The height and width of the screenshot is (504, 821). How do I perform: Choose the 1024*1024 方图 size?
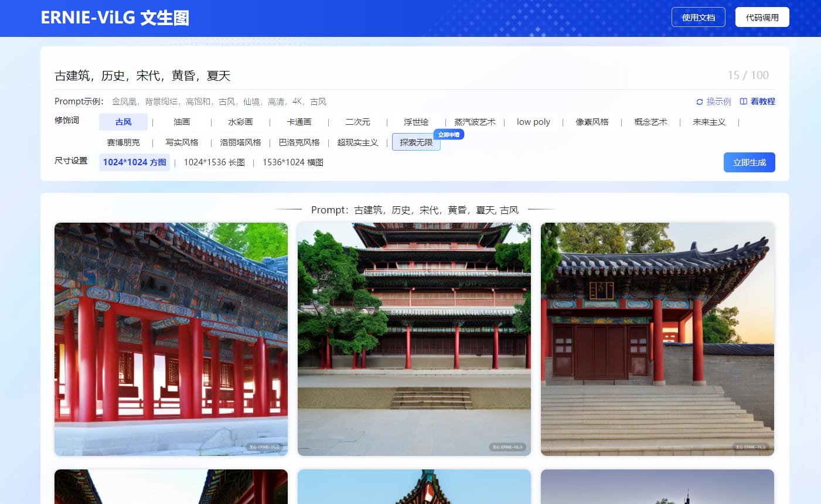[134, 162]
